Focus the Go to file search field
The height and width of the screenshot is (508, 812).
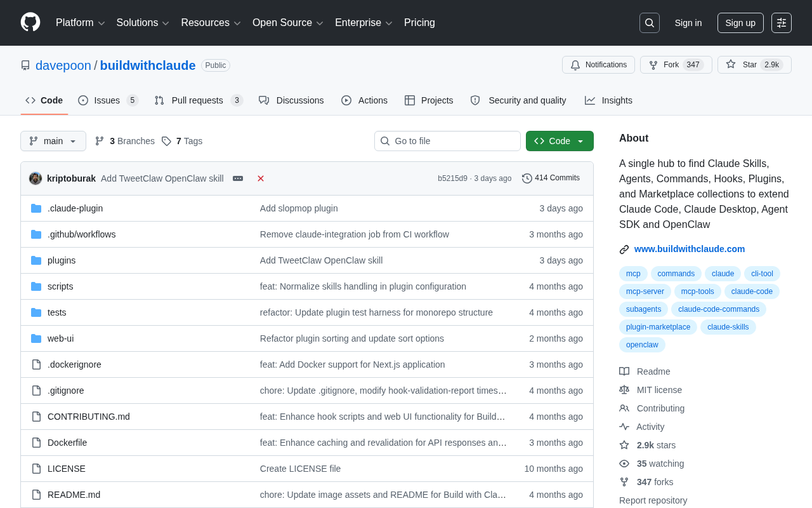click(x=447, y=141)
